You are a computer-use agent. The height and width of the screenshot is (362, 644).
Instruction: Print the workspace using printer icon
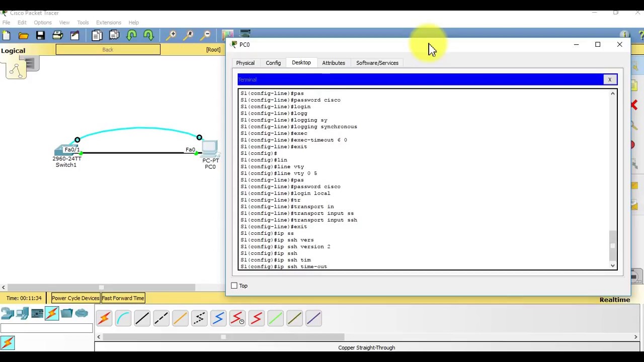[x=57, y=35]
